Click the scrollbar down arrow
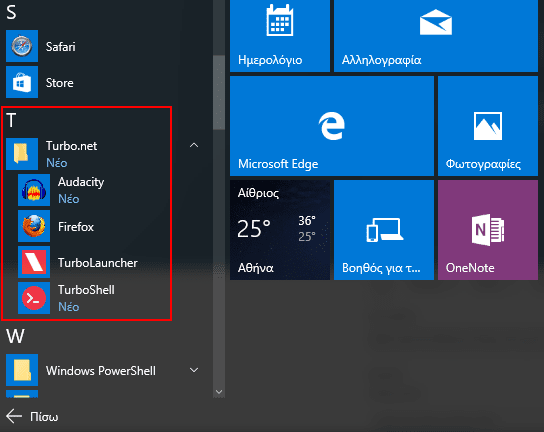 click(x=219, y=392)
